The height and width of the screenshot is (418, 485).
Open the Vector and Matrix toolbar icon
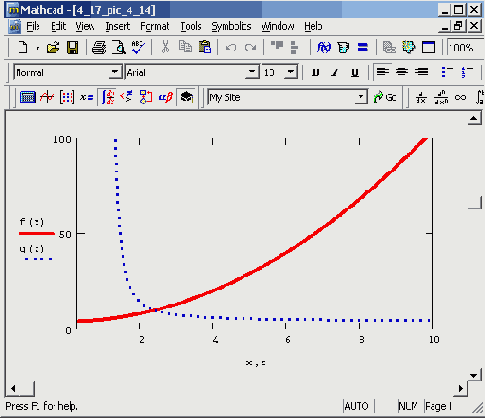click(67, 97)
